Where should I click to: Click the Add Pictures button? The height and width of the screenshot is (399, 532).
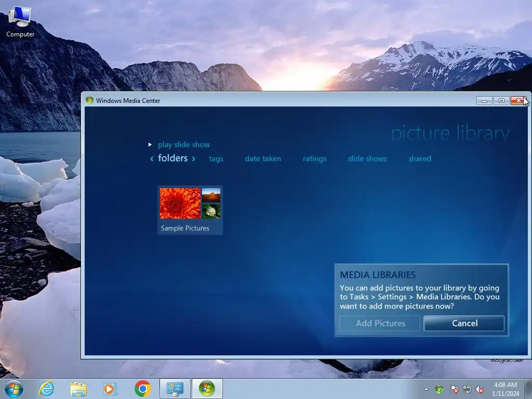pos(380,323)
